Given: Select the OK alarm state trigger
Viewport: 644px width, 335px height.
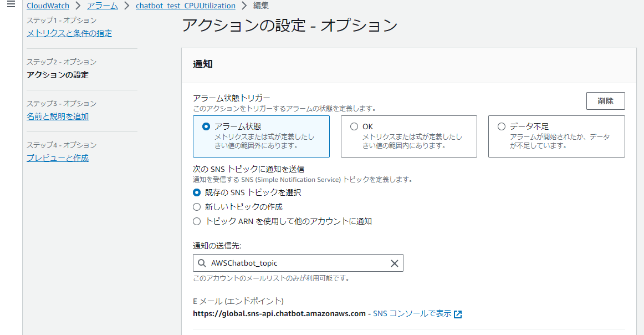Looking at the screenshot, I should (354, 126).
